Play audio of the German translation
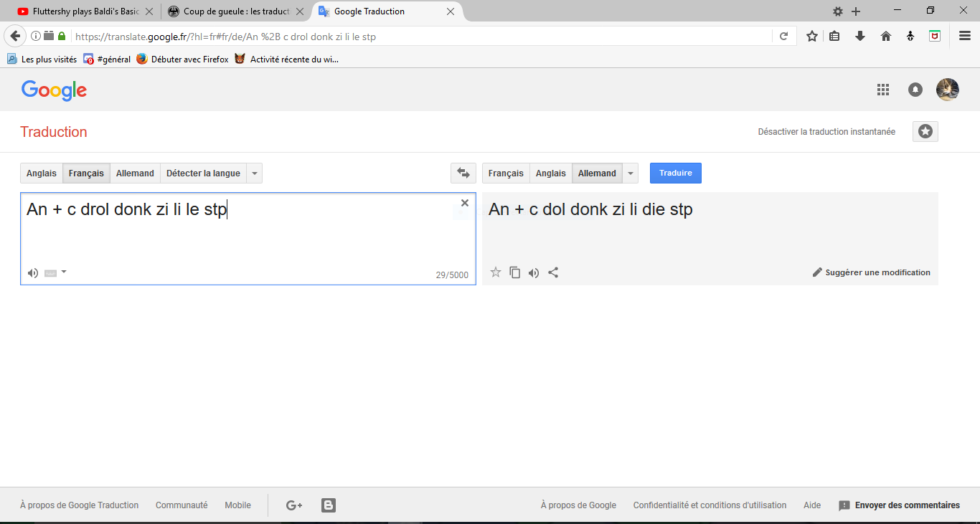The image size is (980, 524). point(534,272)
